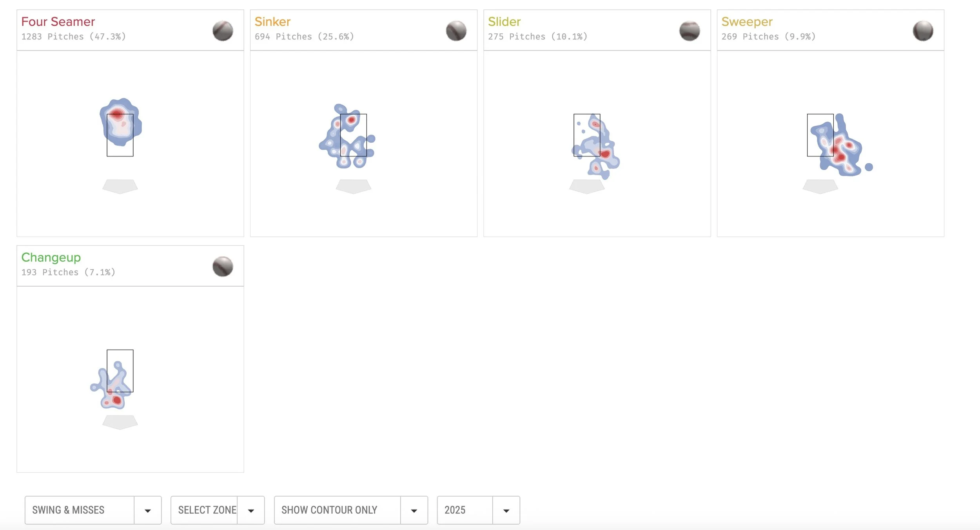This screenshot has height=530, width=980.
Task: Click home plate under the Sweeper chart
Action: click(x=820, y=187)
